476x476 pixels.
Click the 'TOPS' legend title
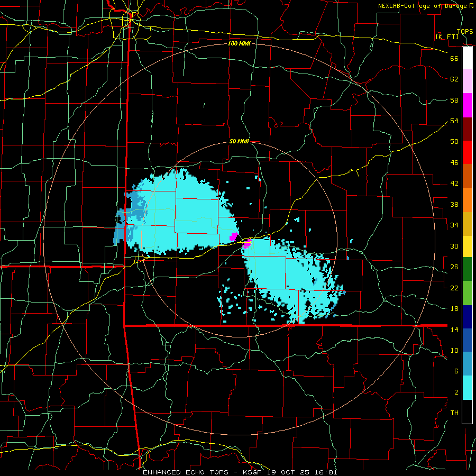pyautogui.click(x=465, y=31)
